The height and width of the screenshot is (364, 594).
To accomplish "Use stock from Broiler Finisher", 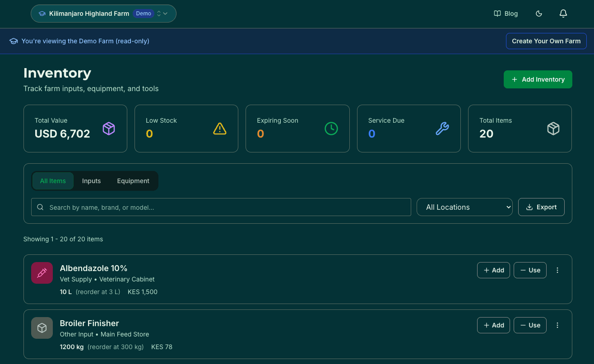I will coord(530,325).
